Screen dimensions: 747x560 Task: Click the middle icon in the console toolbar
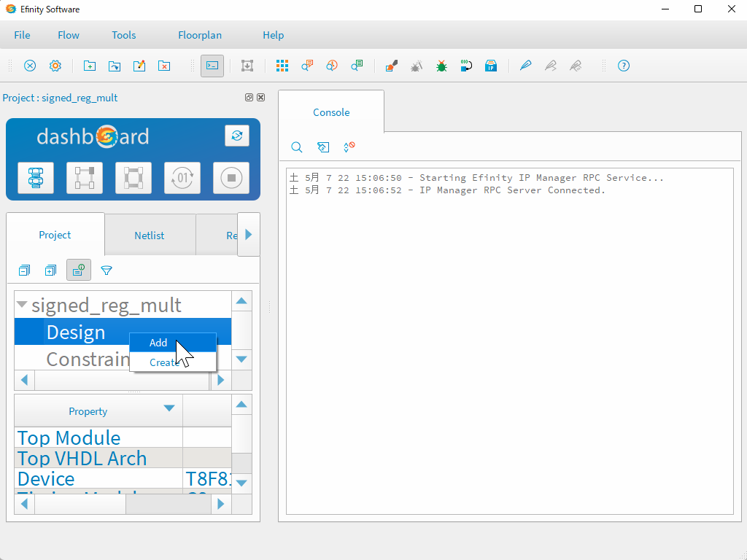[x=323, y=147]
